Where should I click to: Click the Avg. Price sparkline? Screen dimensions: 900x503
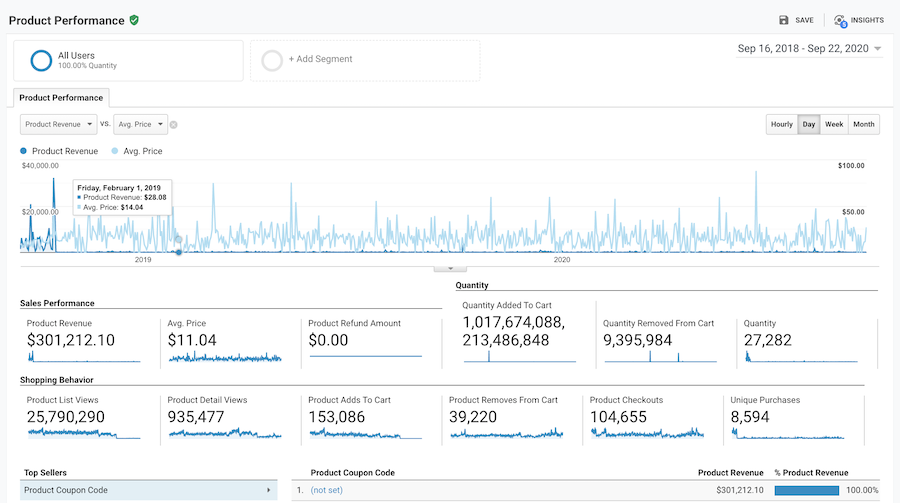coord(225,357)
